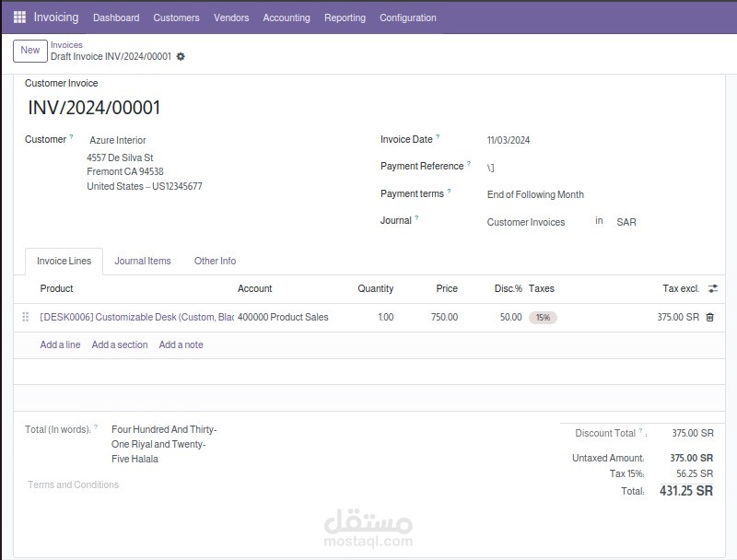Click the Untaxed Amount 375.00 SR value
The height and width of the screenshot is (560, 737).
(692, 458)
